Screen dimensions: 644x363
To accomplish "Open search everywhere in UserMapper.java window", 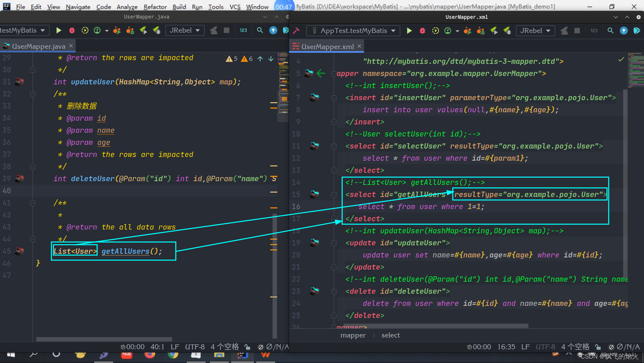I will (260, 31).
